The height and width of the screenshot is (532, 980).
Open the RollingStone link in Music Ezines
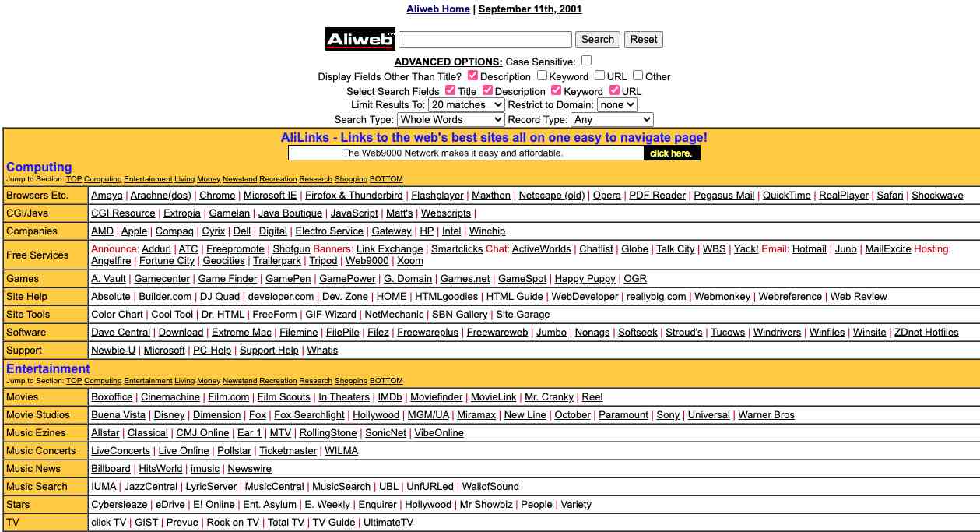(328, 433)
